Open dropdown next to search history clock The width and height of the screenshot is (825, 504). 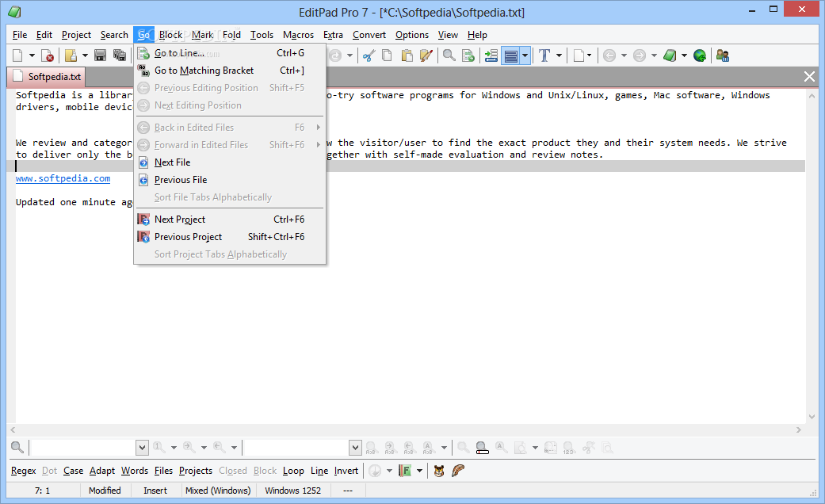tap(389, 471)
